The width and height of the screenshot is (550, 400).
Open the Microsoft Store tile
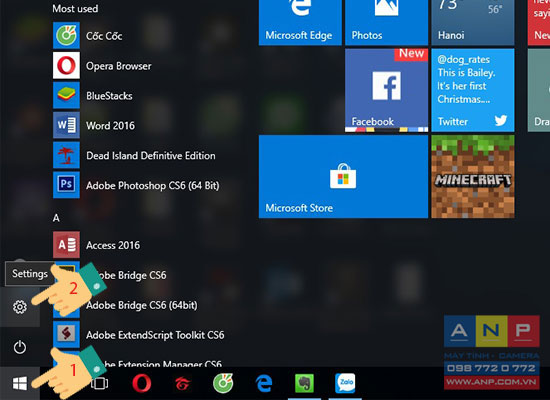[x=343, y=176]
